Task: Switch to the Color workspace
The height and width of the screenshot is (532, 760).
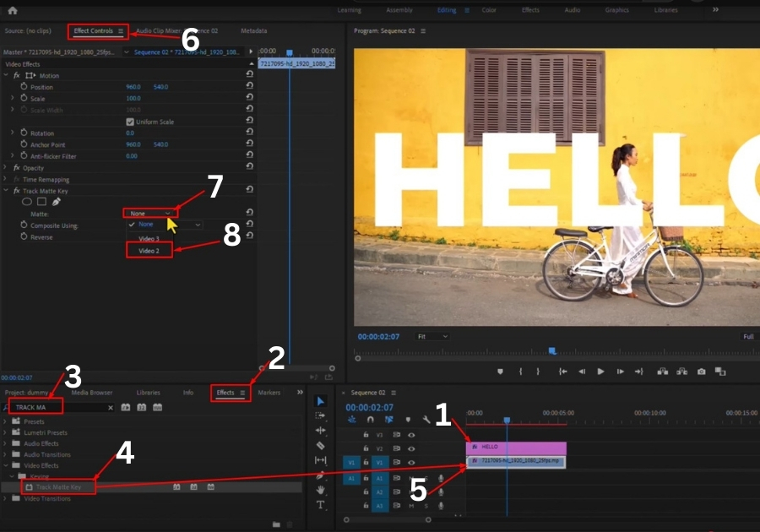Action: coord(489,9)
